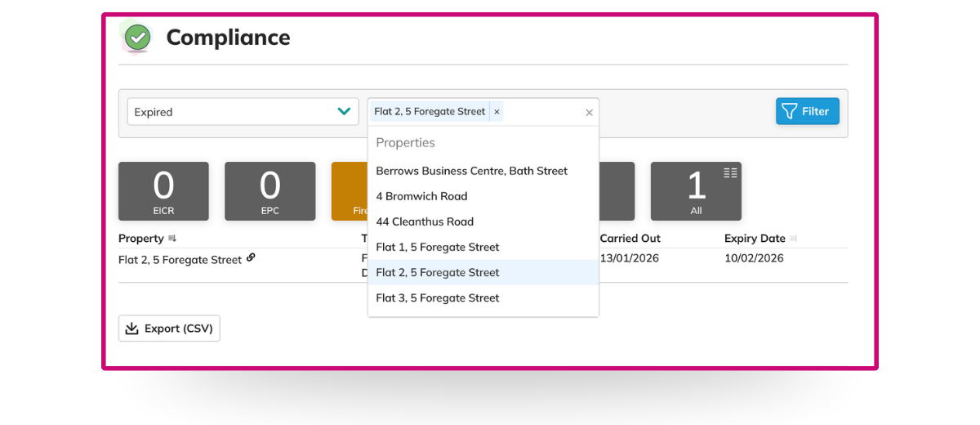Remove the Flat 2, 5 Foregate Street tag
The height and width of the screenshot is (425, 980).
[497, 112]
